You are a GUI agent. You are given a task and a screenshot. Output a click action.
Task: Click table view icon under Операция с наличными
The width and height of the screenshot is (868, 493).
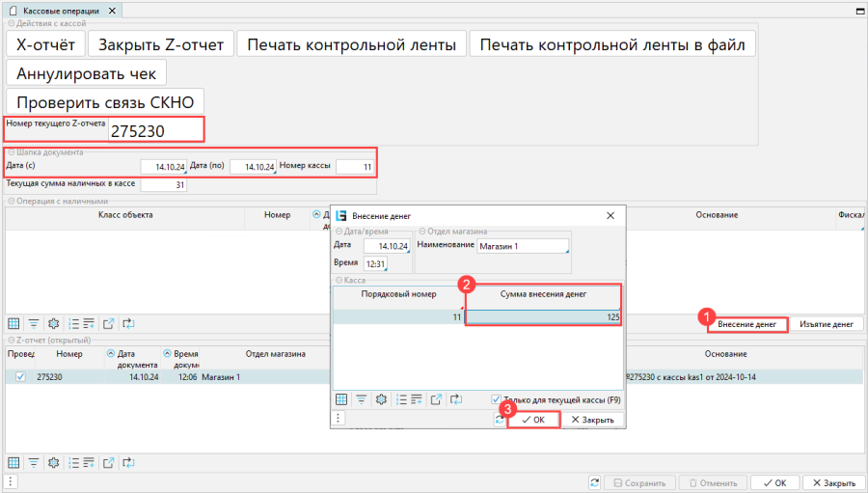(x=14, y=324)
